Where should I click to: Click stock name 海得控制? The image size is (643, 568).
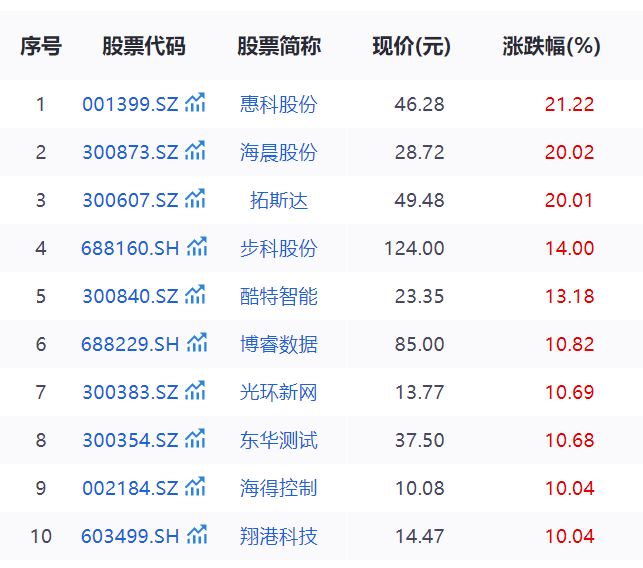279,488
